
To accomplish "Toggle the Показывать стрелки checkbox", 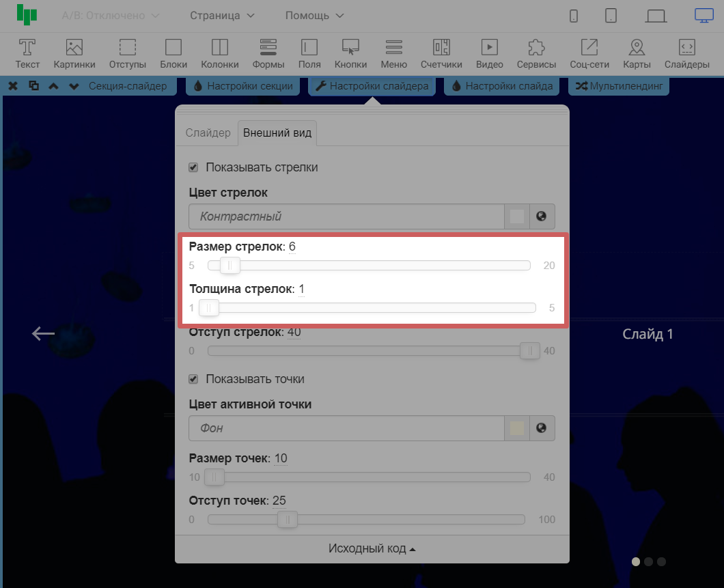I will (x=193, y=167).
